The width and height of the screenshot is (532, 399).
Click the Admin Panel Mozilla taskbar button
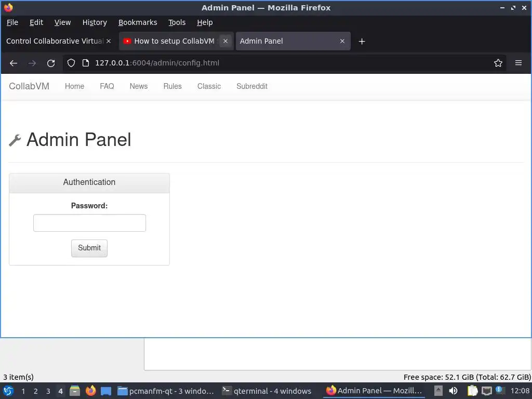click(374, 391)
